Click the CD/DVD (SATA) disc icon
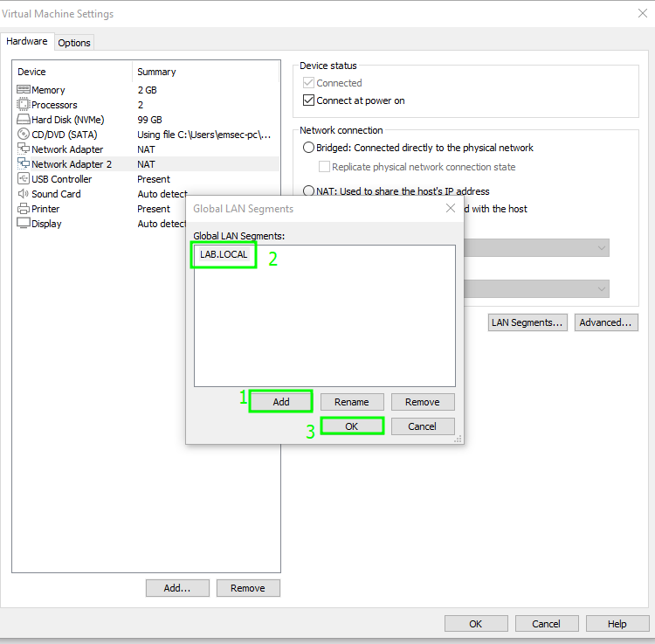 (24, 135)
